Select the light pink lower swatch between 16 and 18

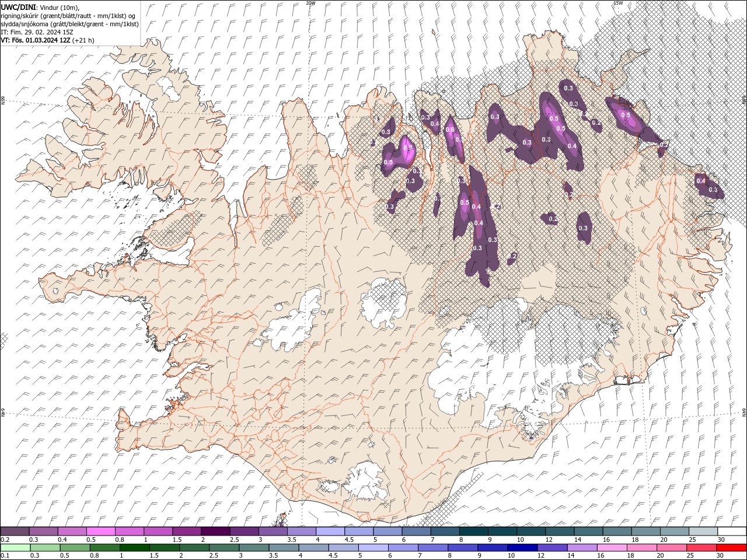coord(612,548)
